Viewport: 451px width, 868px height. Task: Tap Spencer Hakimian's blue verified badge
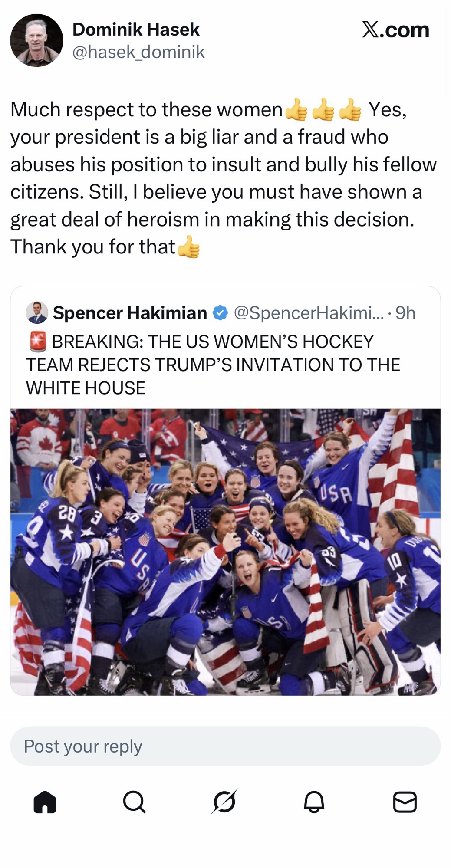point(221,313)
